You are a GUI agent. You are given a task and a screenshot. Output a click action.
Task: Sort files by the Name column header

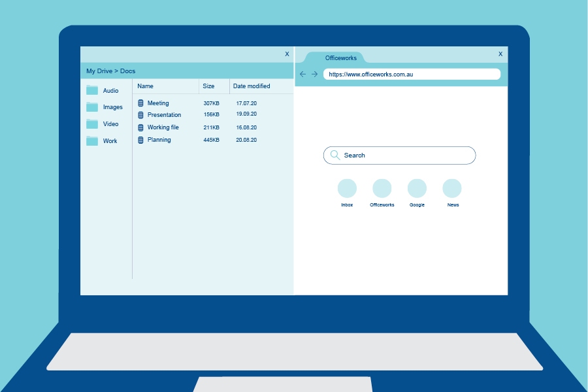(145, 86)
